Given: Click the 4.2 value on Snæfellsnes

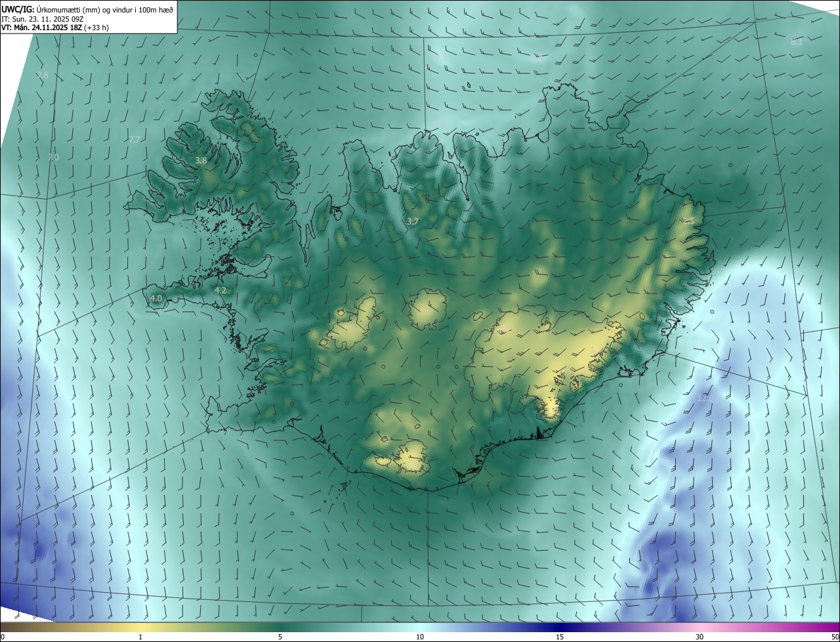Looking at the screenshot, I should point(220,290).
